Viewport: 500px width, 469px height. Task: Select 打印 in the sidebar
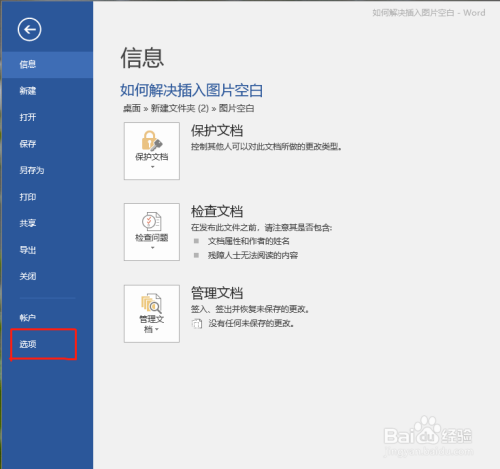point(47,197)
